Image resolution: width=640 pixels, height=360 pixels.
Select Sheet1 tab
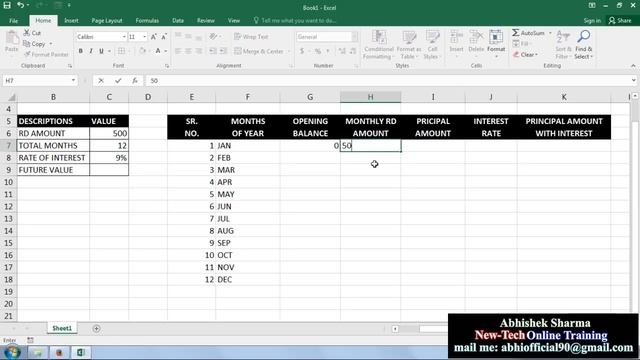[x=62, y=328]
